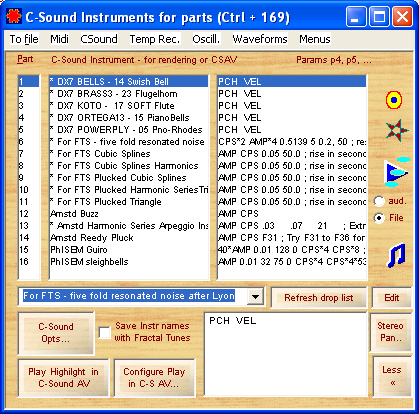Viewport: 419px width, 414px height.
Task: Select params CPS*2 AMP*4 0.5139 row
Action: 292,142
